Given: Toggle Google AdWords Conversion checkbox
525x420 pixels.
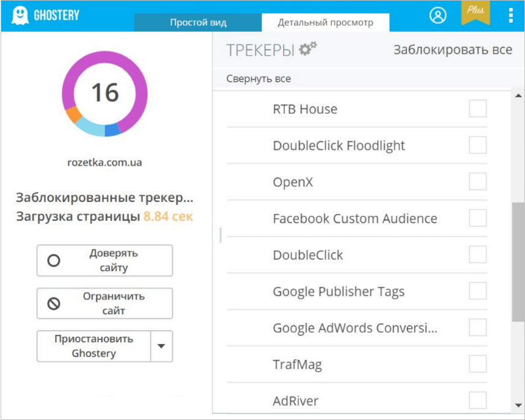Looking at the screenshot, I should pos(477,327).
